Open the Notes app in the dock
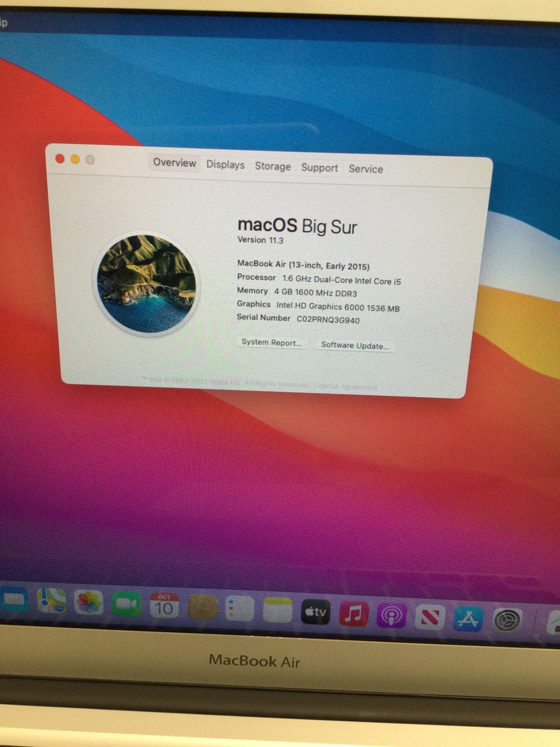Viewport: 560px width, 747px height. (278, 610)
